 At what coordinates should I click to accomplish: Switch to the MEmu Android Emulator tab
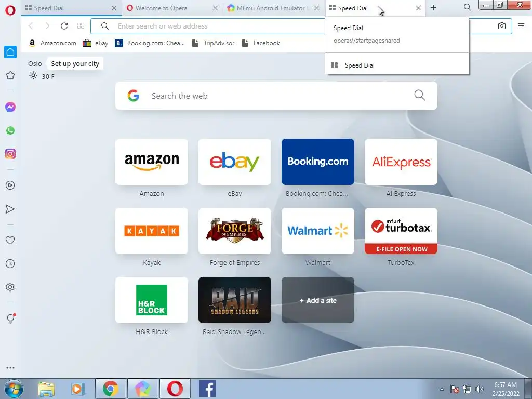coord(273,8)
